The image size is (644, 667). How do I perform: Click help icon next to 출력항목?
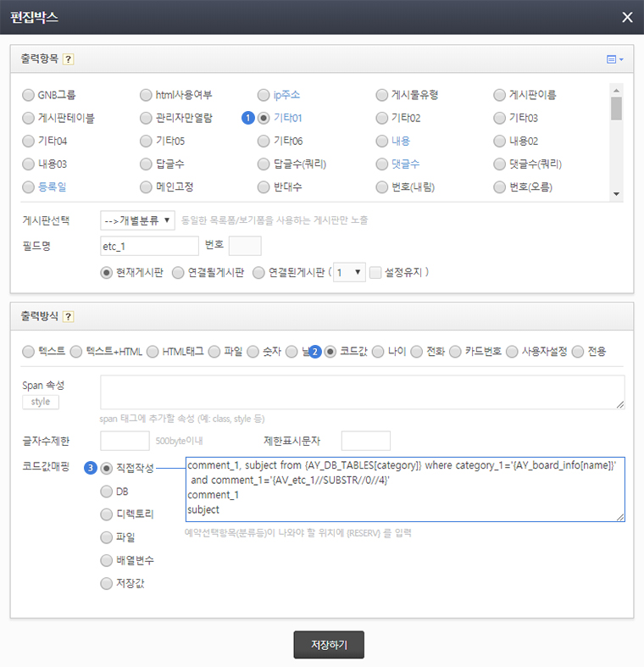[x=69, y=59]
